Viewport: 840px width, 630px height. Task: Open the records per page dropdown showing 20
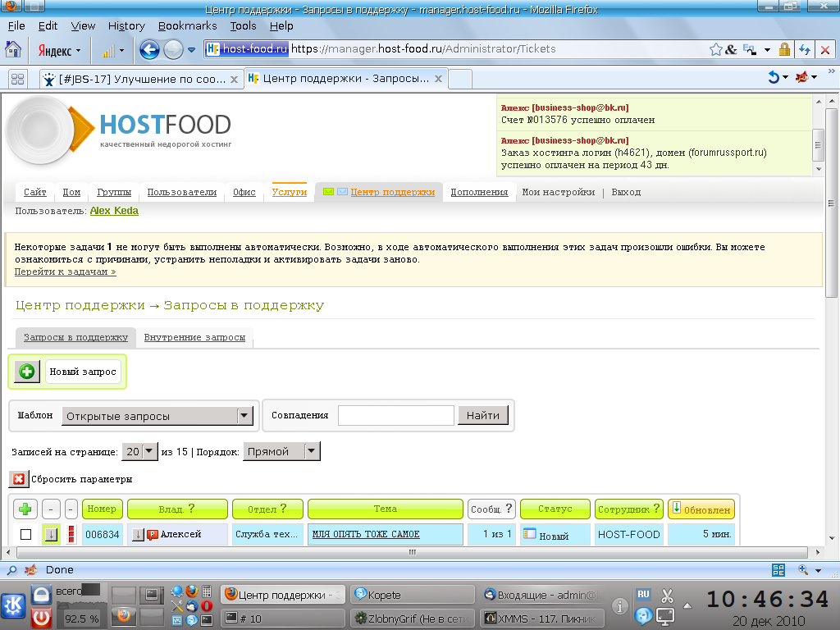click(139, 452)
